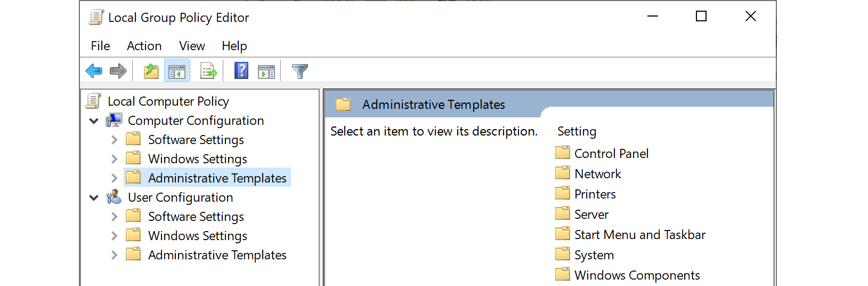Click the Setting column header
Image resolution: width=868 pixels, height=286 pixels.
click(577, 131)
